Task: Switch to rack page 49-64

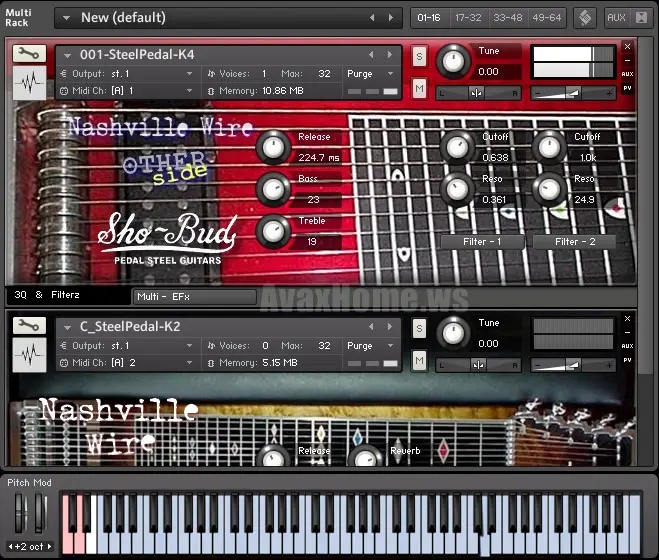Action: (547, 18)
